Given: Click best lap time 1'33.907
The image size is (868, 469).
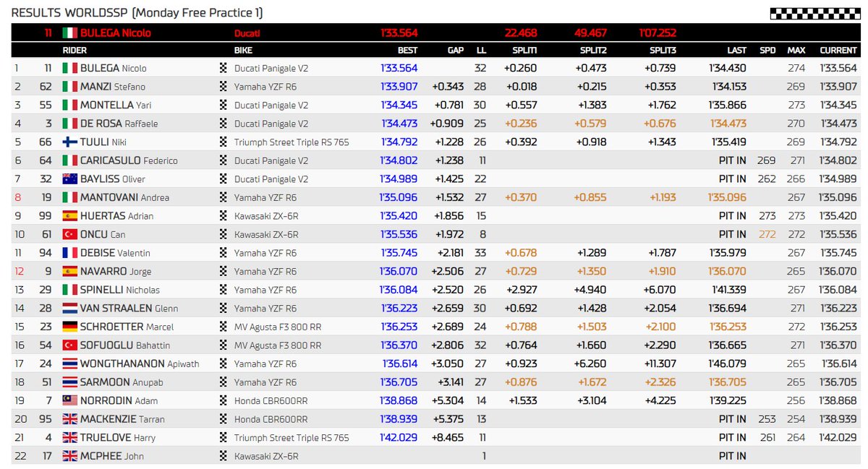Looking at the screenshot, I should coord(399,87).
